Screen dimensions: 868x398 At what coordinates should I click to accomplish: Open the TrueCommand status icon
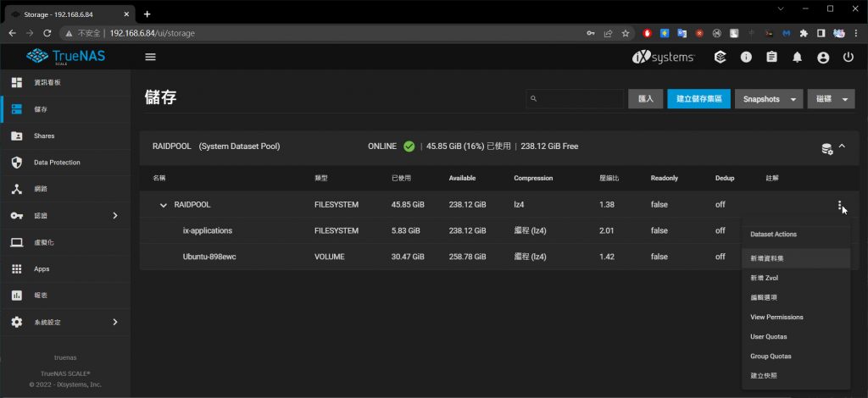[720, 58]
